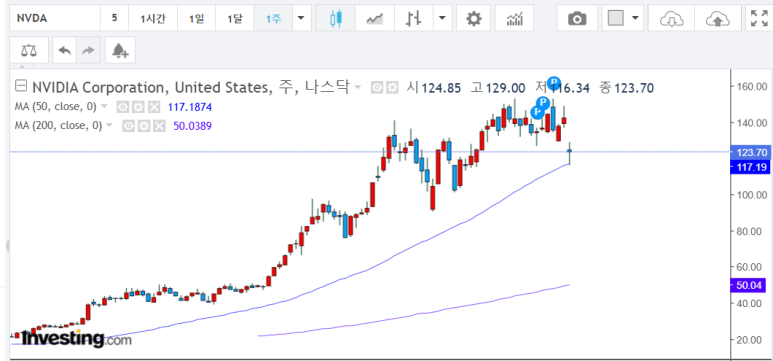
Task: Remove the MA 50 indicator
Action: [x=154, y=107]
